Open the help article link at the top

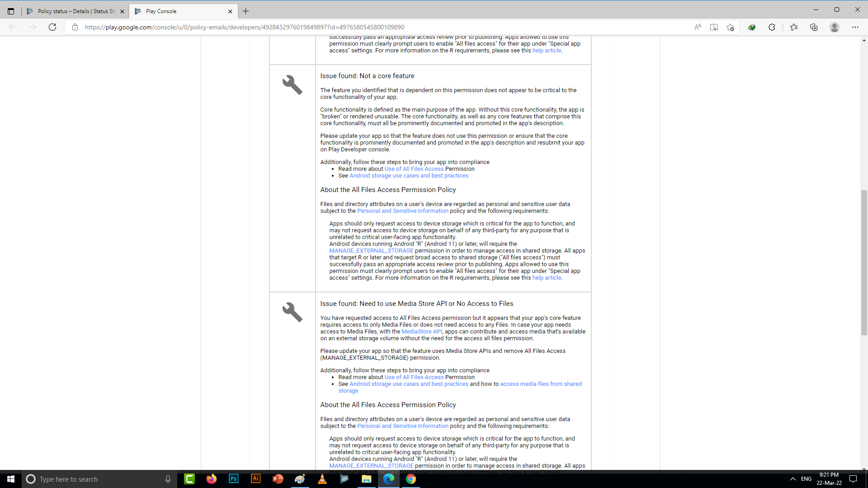point(547,51)
